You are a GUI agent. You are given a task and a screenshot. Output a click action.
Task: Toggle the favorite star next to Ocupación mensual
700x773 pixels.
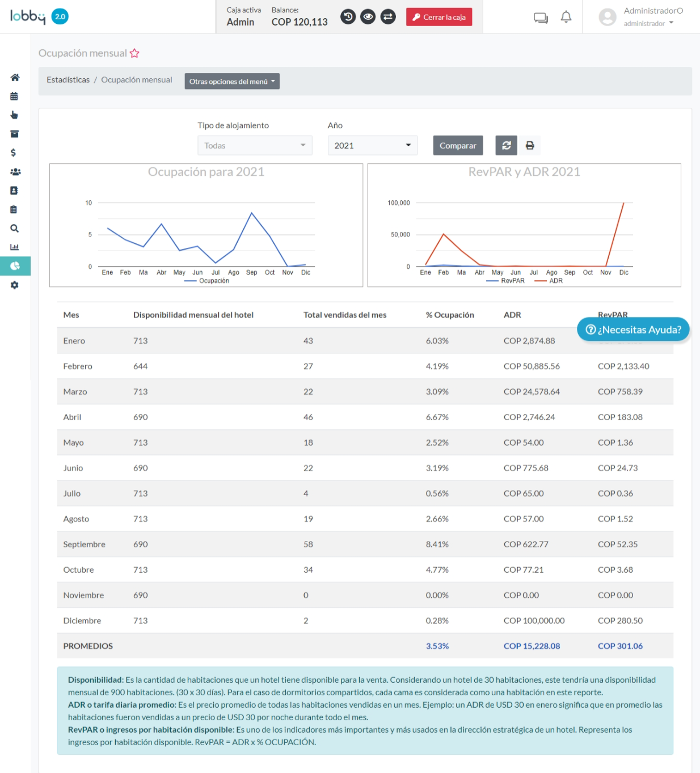[134, 53]
